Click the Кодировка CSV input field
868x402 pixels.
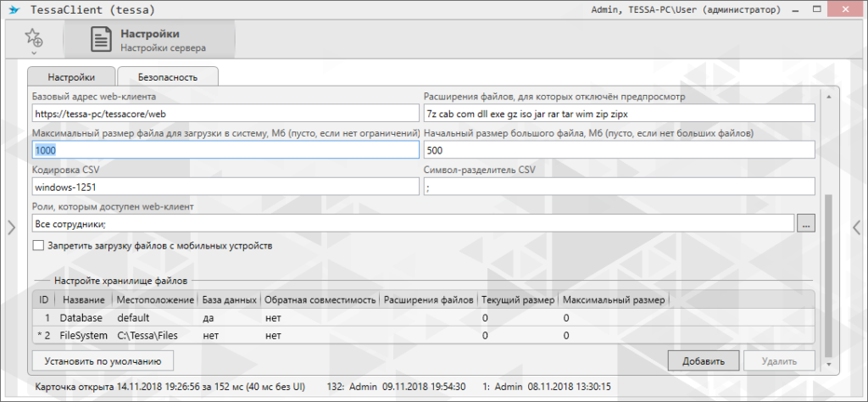tap(225, 186)
